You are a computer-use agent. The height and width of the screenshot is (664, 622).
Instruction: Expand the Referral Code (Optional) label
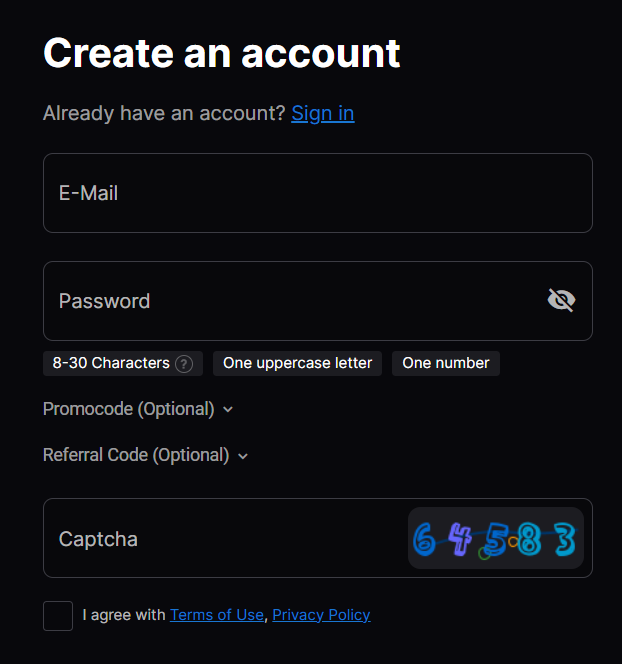coord(135,455)
